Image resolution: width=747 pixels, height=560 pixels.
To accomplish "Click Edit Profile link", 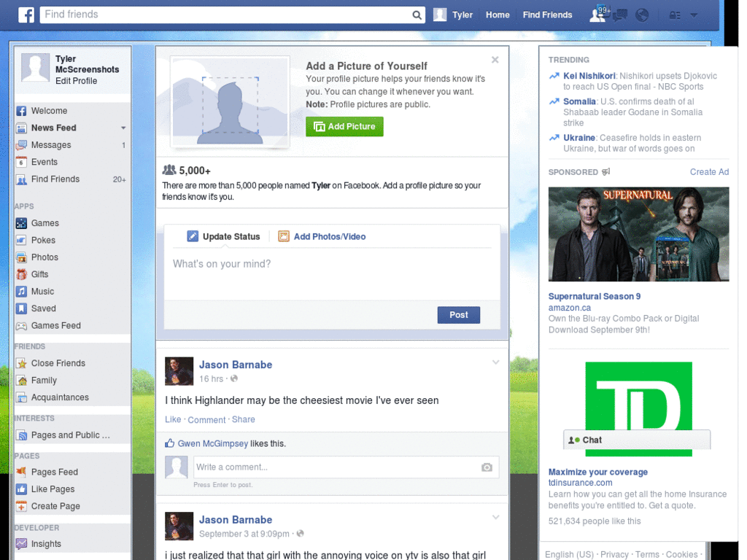I will click(76, 81).
